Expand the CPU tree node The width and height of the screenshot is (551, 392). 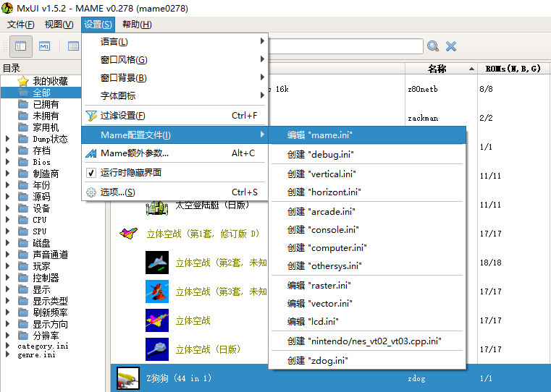click(8, 220)
